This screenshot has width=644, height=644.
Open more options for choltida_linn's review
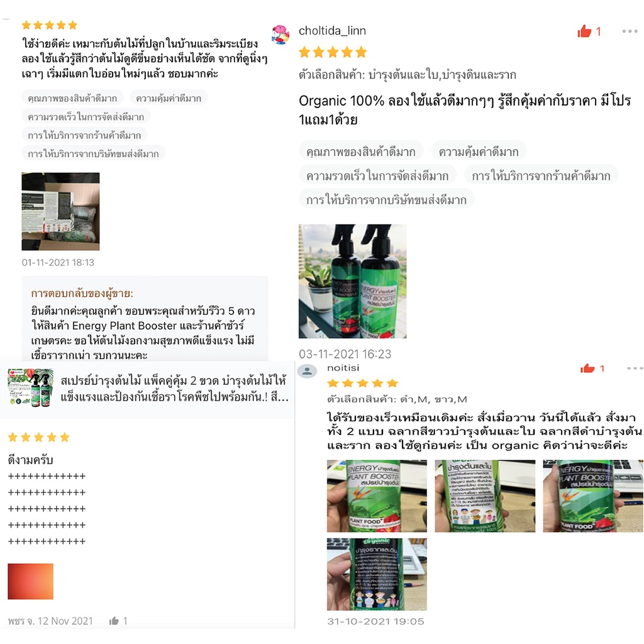coord(630,31)
